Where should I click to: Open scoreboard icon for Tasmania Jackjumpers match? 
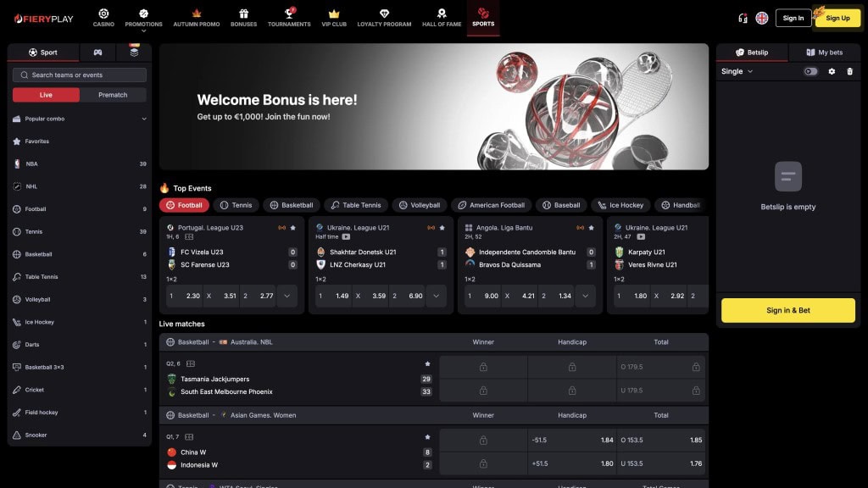191,363
